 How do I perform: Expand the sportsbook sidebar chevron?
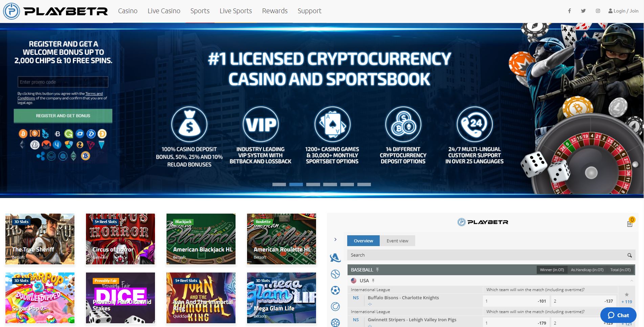pos(335,239)
